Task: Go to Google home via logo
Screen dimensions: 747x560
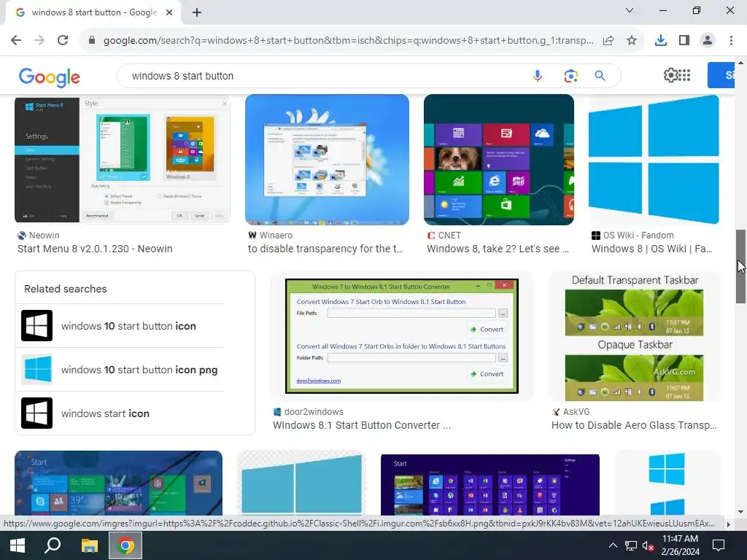Action: 50,77
